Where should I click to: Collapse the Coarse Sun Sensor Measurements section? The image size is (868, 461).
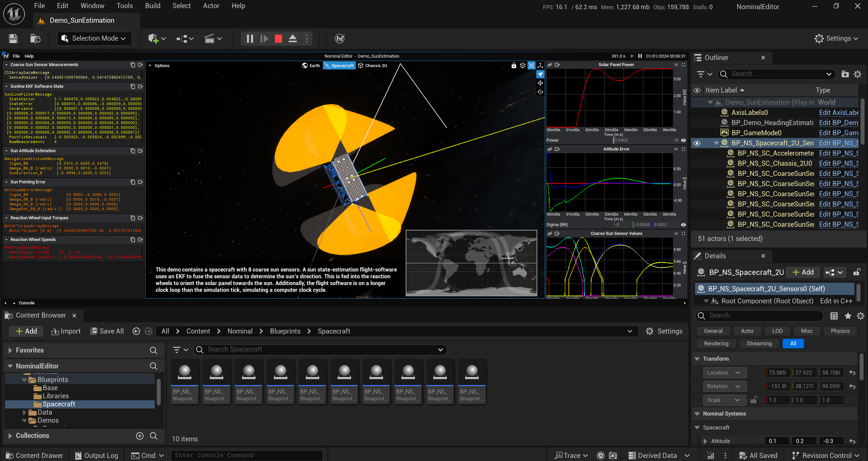pyautogui.click(x=6, y=65)
